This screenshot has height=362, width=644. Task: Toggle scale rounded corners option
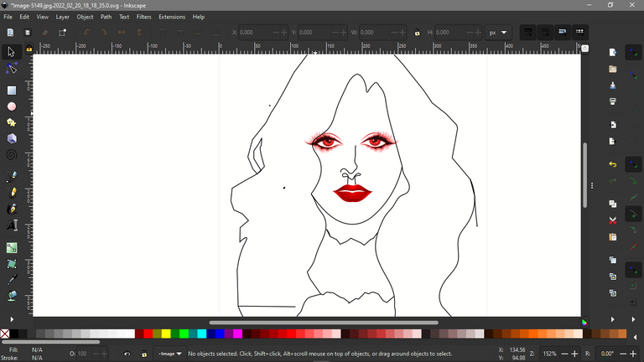(545, 32)
